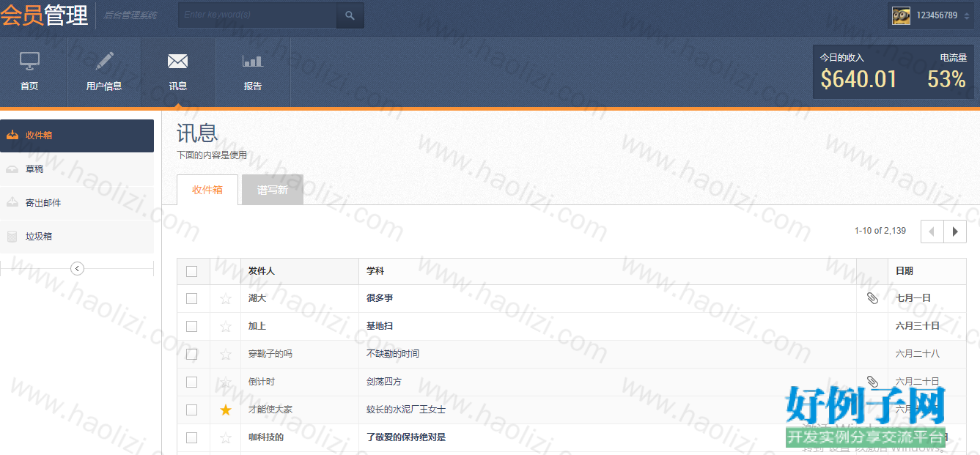Tick the checkbox for the 倒计时 message
The image size is (980, 455).
(192, 382)
